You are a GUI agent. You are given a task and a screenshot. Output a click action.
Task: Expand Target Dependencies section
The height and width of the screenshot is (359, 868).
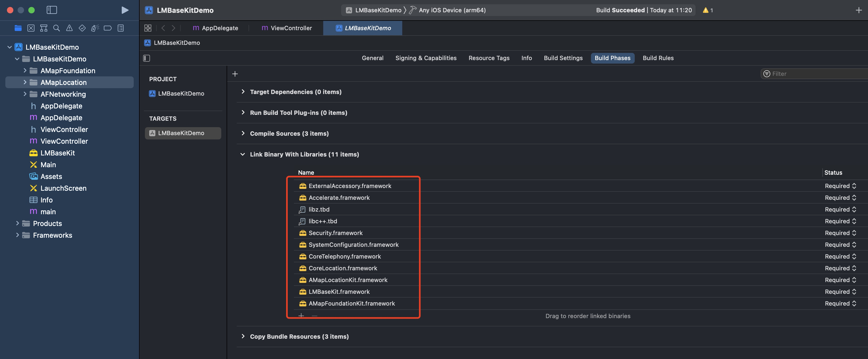click(x=243, y=92)
